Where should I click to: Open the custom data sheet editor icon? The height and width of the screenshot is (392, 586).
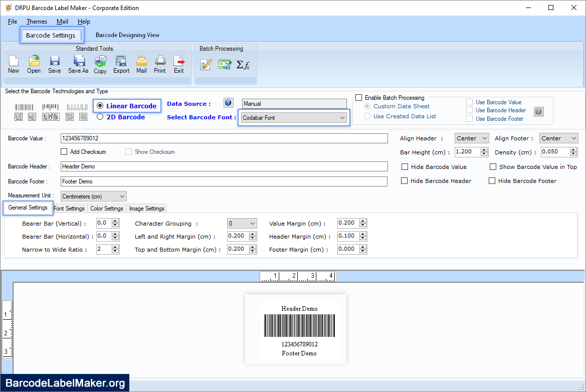click(x=206, y=64)
